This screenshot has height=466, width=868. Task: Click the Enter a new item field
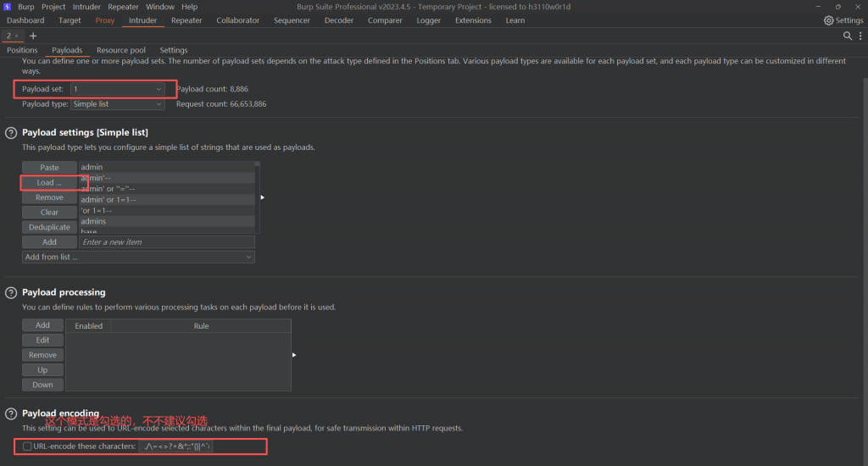(166, 242)
